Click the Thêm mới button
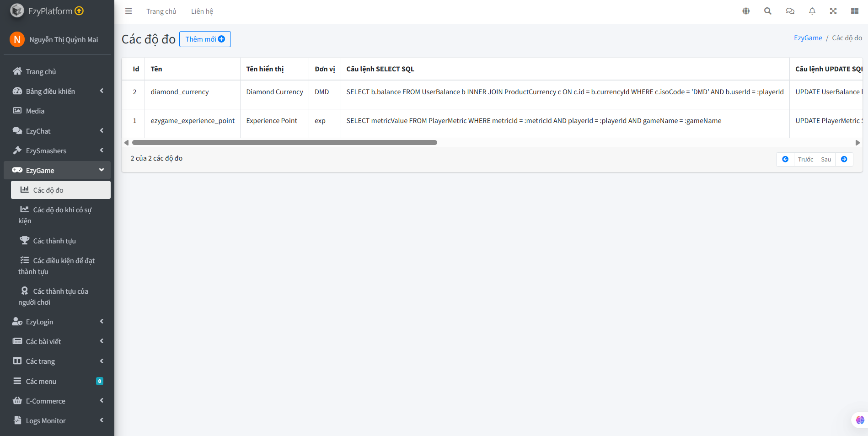This screenshot has height=436, width=868. point(205,39)
